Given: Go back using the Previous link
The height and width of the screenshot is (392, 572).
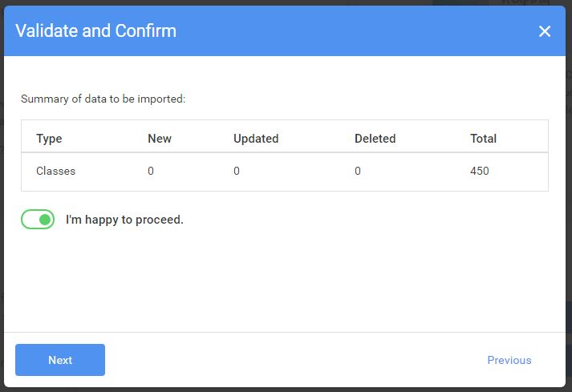Looking at the screenshot, I should tap(509, 360).
